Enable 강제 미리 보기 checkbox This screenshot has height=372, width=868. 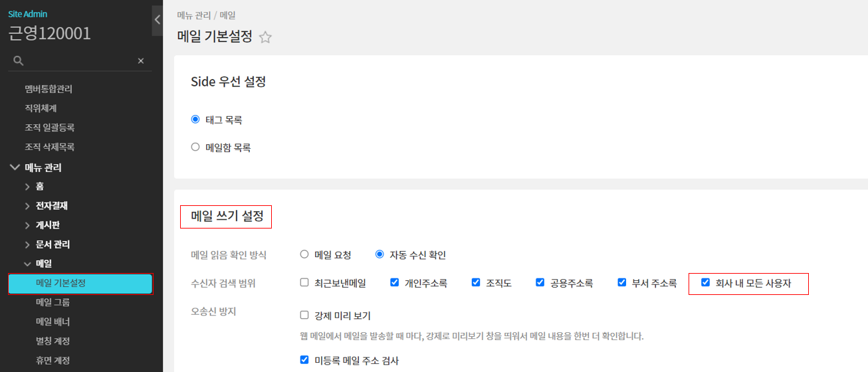[x=304, y=316]
